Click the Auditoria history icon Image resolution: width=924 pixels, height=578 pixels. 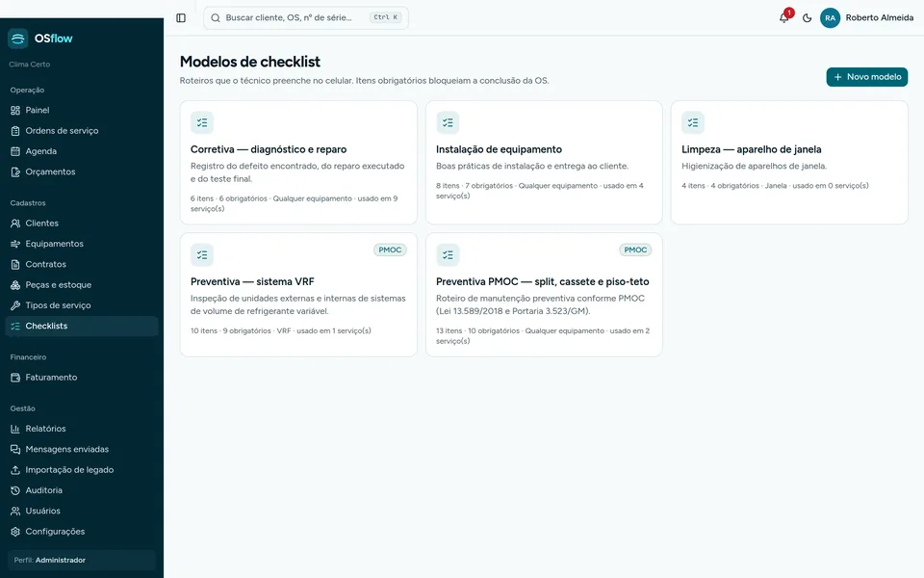tap(15, 490)
